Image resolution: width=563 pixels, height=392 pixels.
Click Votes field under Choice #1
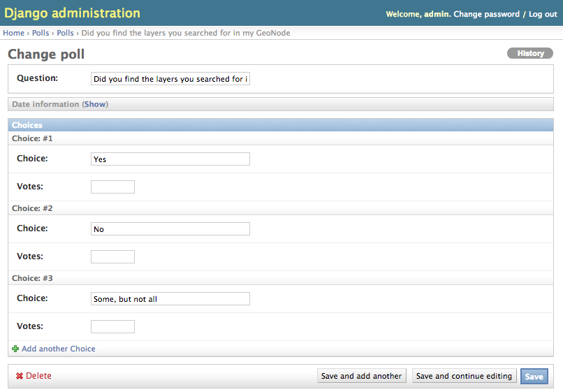112,187
